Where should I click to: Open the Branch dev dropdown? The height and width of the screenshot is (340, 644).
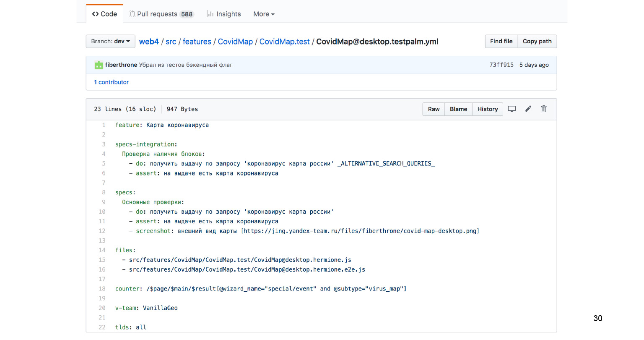(x=110, y=41)
